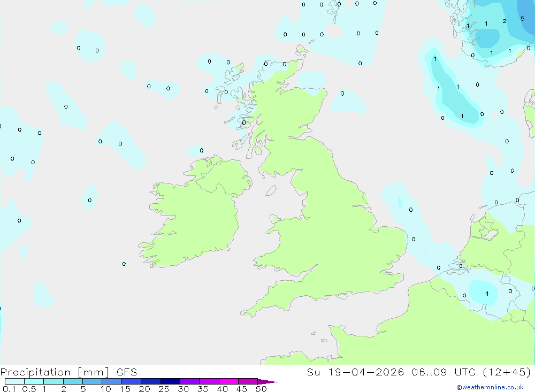Image resolution: width=535 pixels, height=392 pixels.
Task: Click the above-50 arrow tip of legend
Action: (x=267, y=381)
